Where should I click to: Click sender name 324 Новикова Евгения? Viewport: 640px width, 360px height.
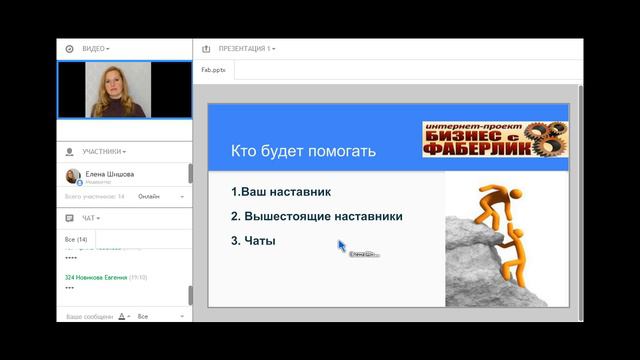(96, 277)
